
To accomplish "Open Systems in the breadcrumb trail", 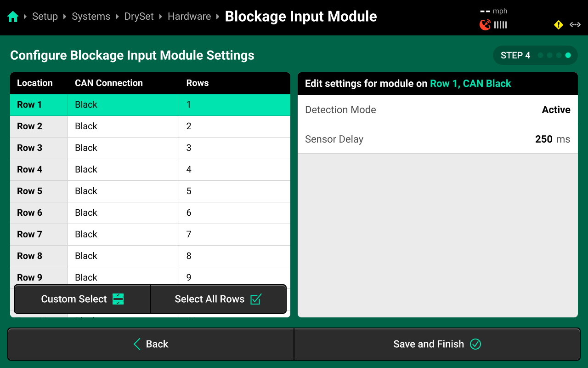I will point(91,17).
